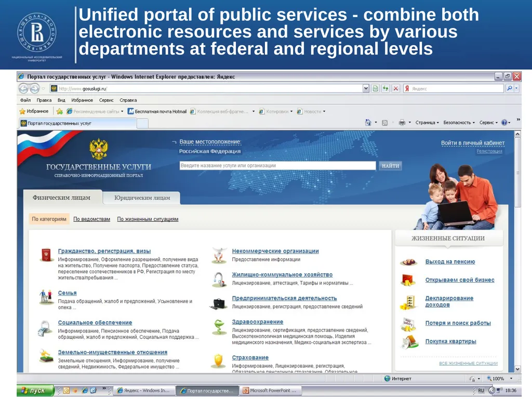Viewport: 532px width, 399px height.
Task: Click the passport icon beside Гражданство
Action: click(x=46, y=255)
